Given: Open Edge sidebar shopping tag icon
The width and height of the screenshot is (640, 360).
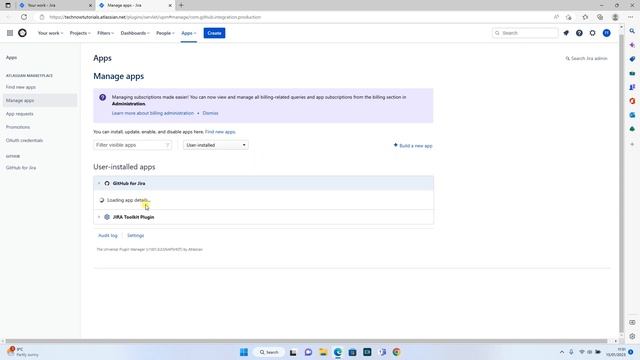Looking at the screenshot, I should tap(632, 59).
